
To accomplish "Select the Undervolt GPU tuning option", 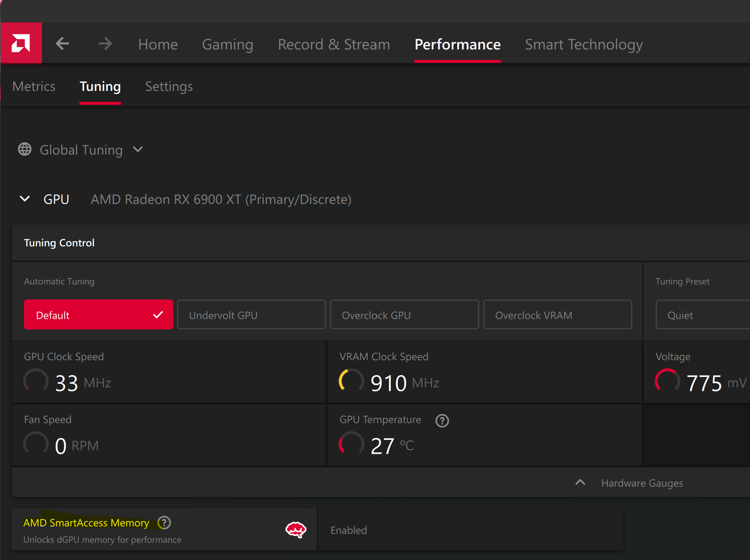I will coord(251,315).
